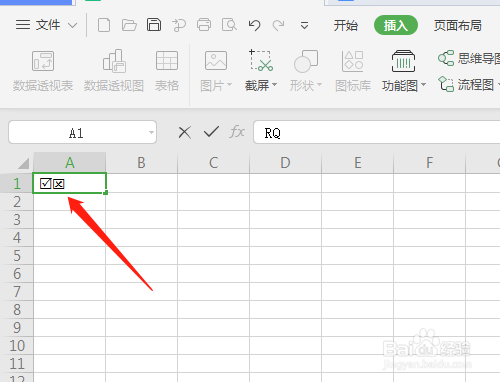Switch to the 开始 tab
The height and width of the screenshot is (382, 500).
pos(346,25)
